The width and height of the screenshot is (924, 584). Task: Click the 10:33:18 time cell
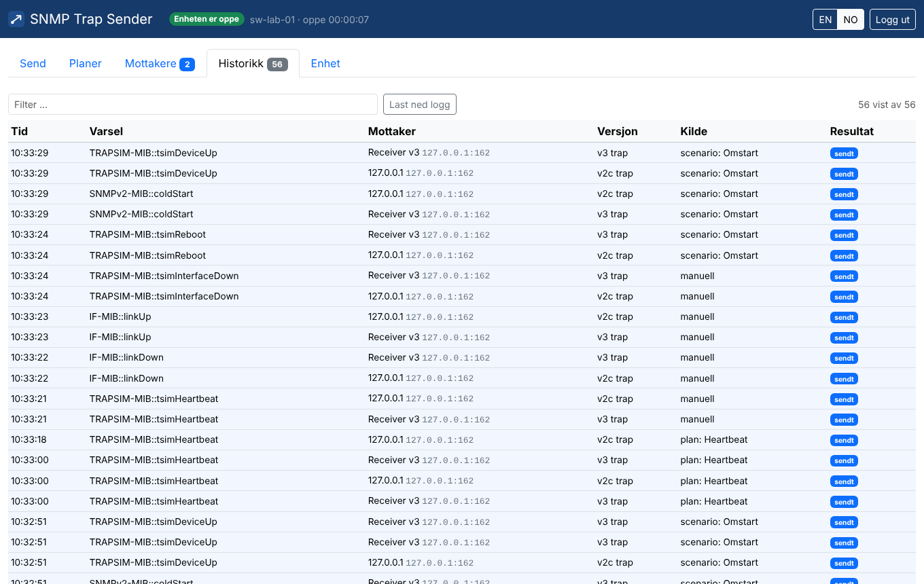click(x=29, y=439)
